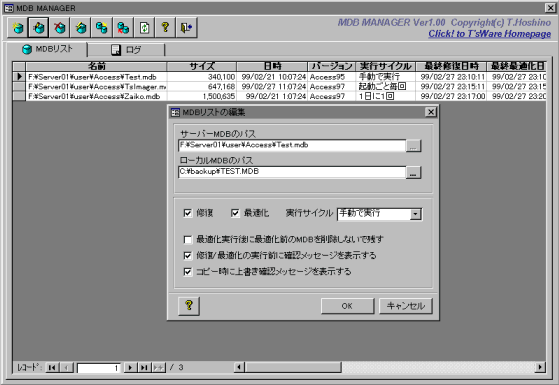Click the row selector for TsImager row
Viewport: 559px width, 385px height.
(19, 86)
